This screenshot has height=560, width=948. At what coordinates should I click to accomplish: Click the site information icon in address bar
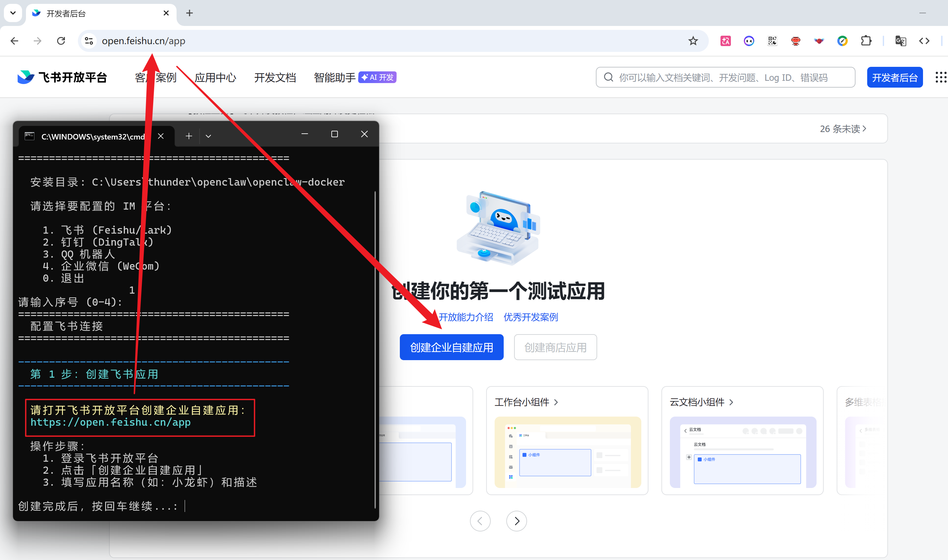click(89, 41)
